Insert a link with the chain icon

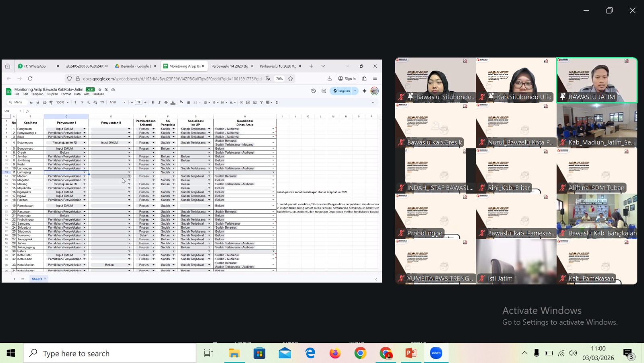(242, 102)
